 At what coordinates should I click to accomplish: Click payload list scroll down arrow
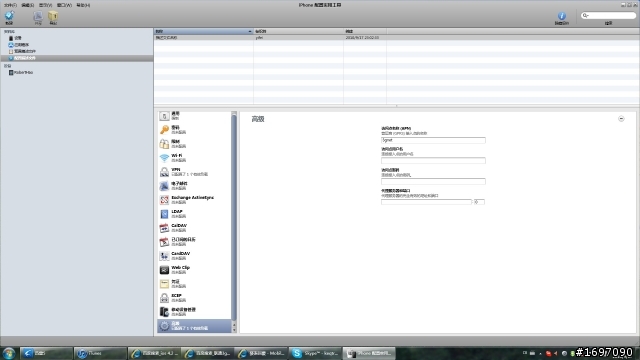coord(234,330)
